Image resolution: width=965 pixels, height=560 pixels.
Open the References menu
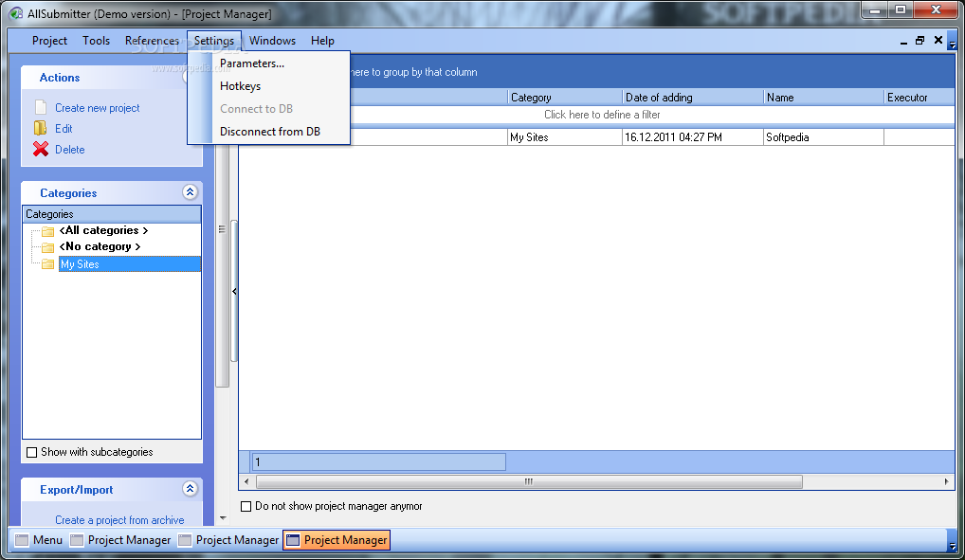click(x=152, y=41)
